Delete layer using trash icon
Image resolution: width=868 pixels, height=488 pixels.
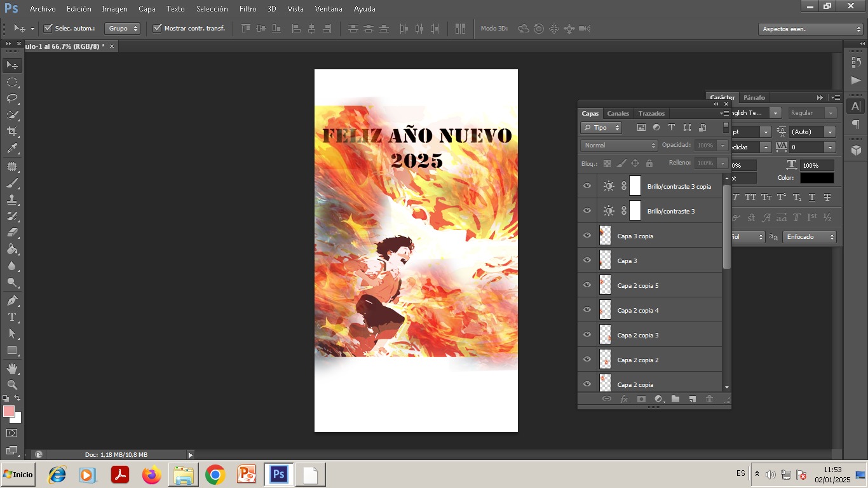pyautogui.click(x=710, y=399)
